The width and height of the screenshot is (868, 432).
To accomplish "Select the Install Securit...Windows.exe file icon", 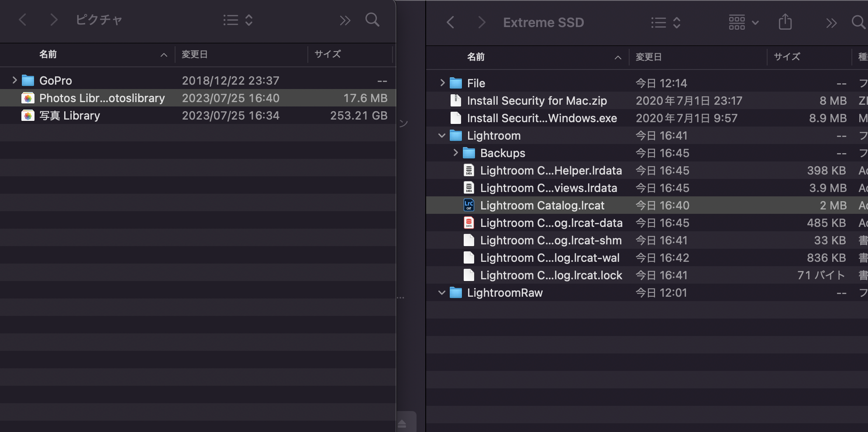I will click(x=456, y=118).
